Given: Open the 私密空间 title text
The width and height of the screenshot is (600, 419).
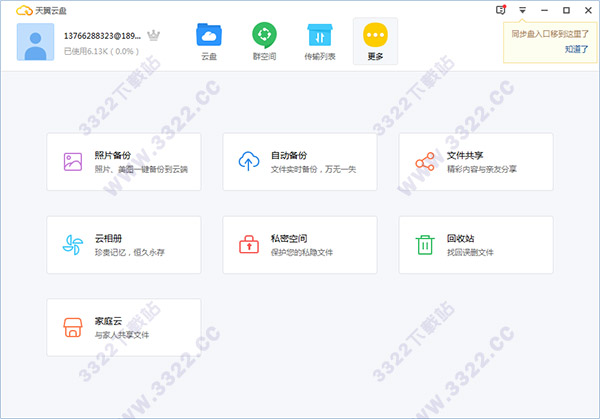Looking at the screenshot, I should (289, 238).
